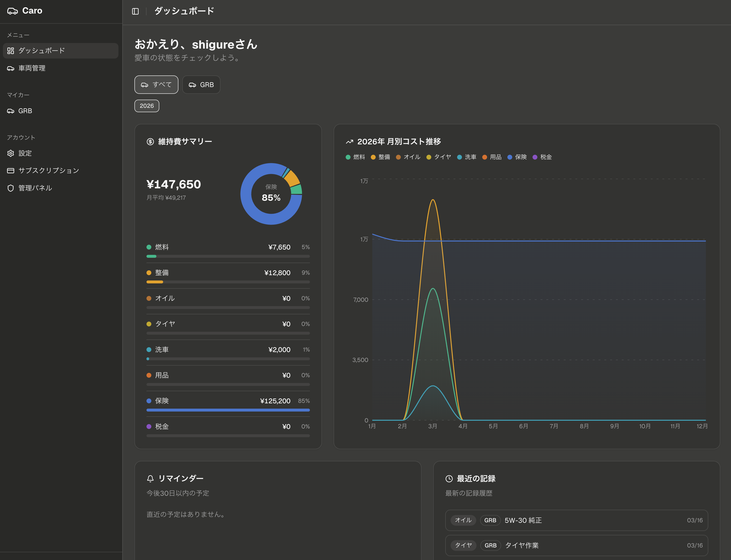Toggle 保険 series in chart legend

coord(517,157)
